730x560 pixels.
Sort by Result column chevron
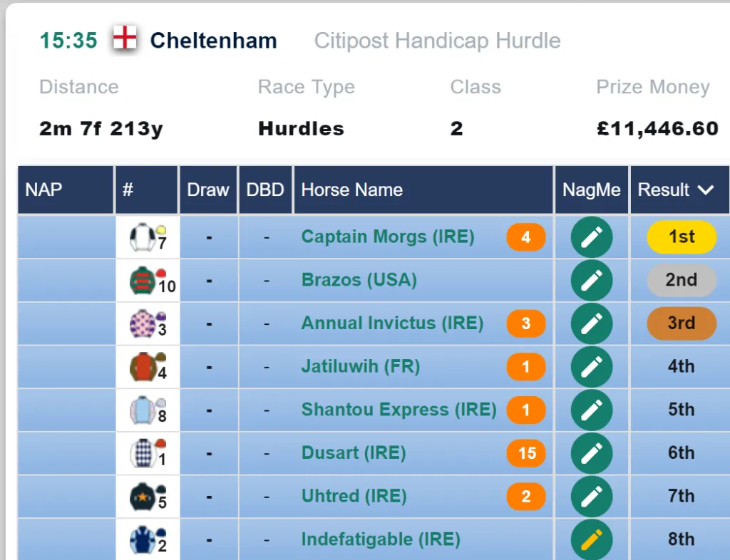tap(706, 190)
